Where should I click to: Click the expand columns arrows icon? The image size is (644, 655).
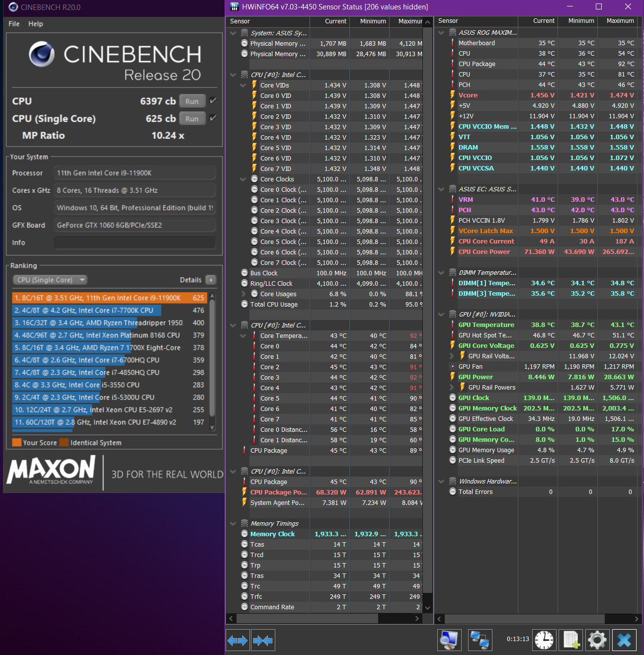pyautogui.click(x=238, y=640)
